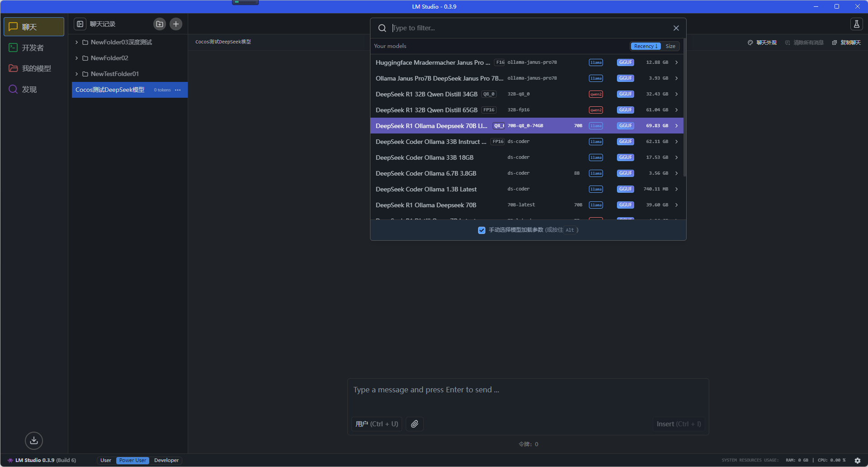The image size is (868, 467).
Task: Click the 令牌: 0 token counter
Action: [528, 444]
